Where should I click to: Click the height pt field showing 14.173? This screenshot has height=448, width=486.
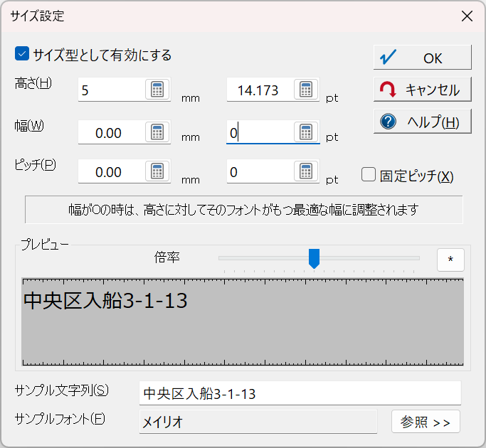point(260,90)
